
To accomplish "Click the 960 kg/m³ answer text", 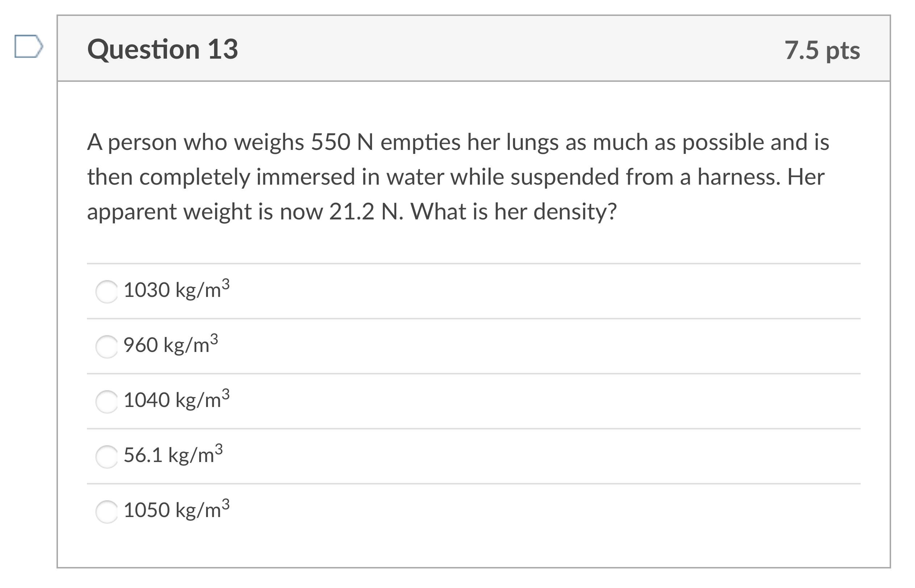I will coord(170,347).
